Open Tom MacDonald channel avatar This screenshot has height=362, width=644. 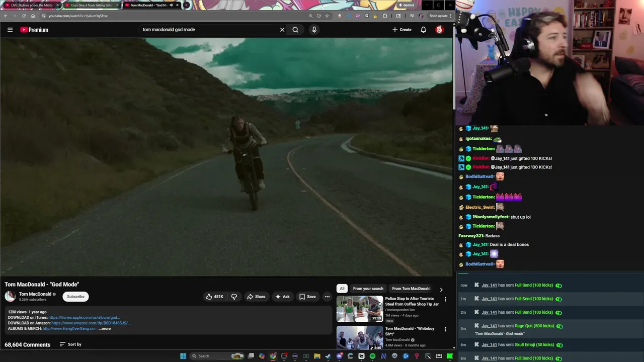pos(10,296)
